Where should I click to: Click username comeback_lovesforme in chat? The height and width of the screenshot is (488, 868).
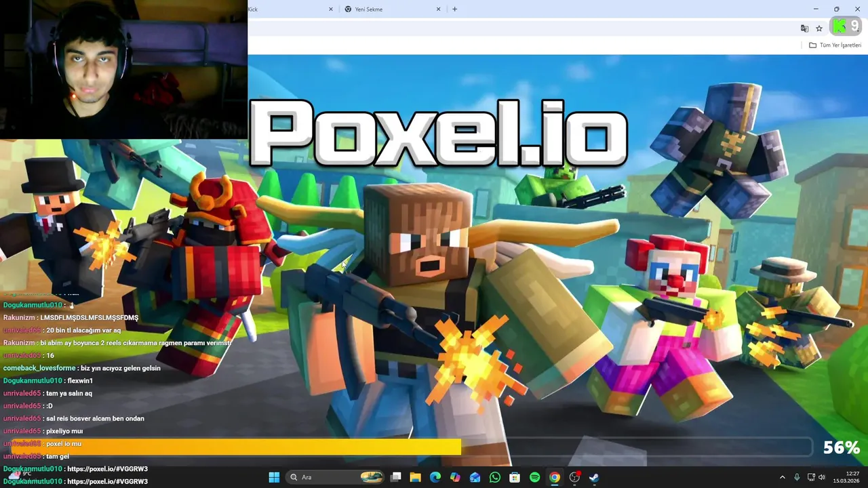(39, 368)
